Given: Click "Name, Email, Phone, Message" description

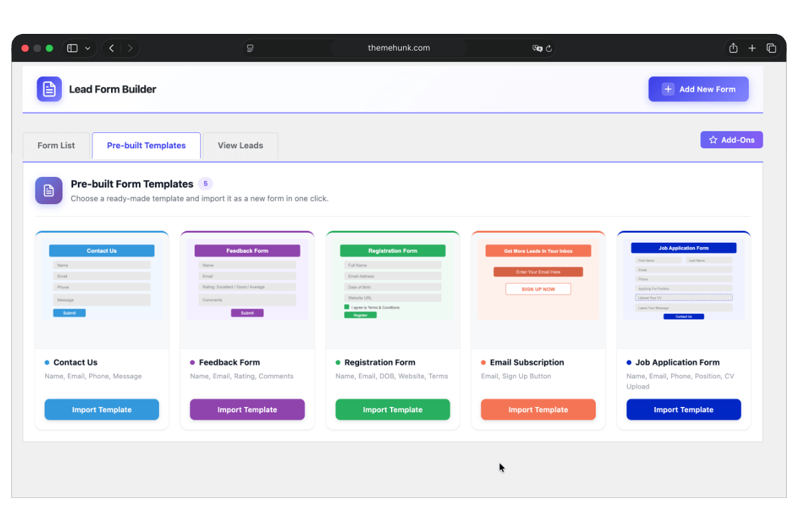Looking at the screenshot, I should pyautogui.click(x=93, y=376).
